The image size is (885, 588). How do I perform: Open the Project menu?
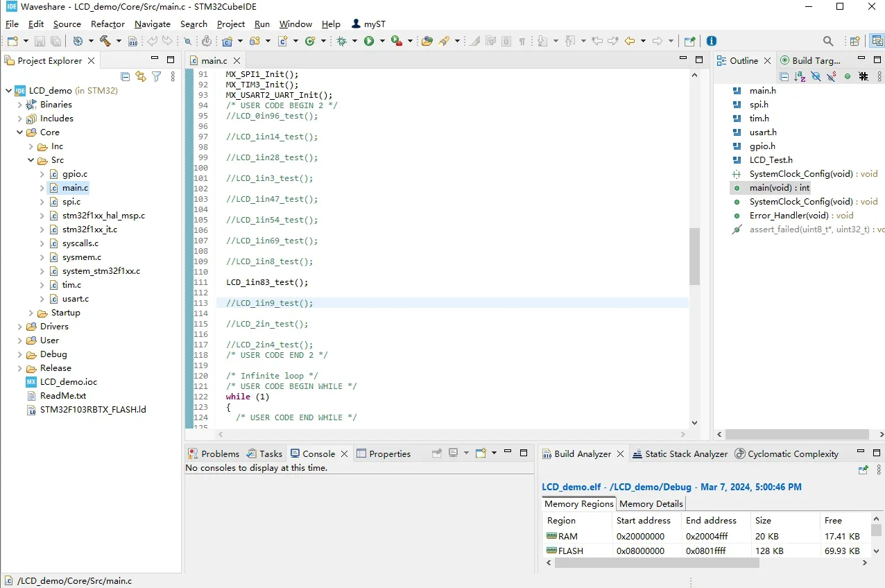pos(231,24)
